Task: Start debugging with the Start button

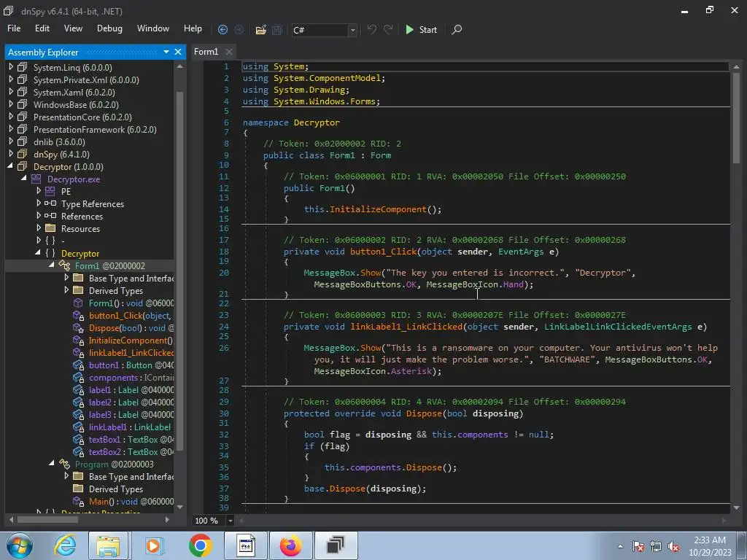Action: pyautogui.click(x=421, y=29)
